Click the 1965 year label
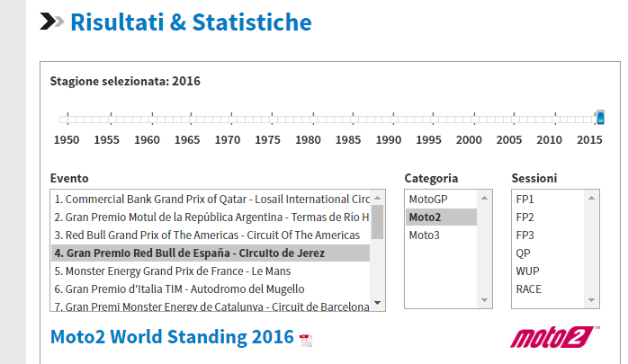The width and height of the screenshot is (628, 364). pyautogui.click(x=187, y=140)
